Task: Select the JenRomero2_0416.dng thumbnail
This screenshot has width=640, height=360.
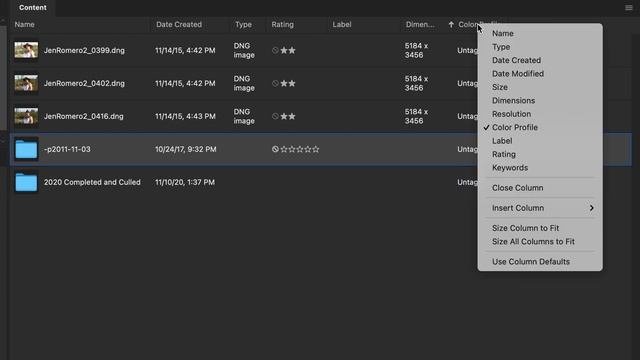Action: click(x=26, y=116)
